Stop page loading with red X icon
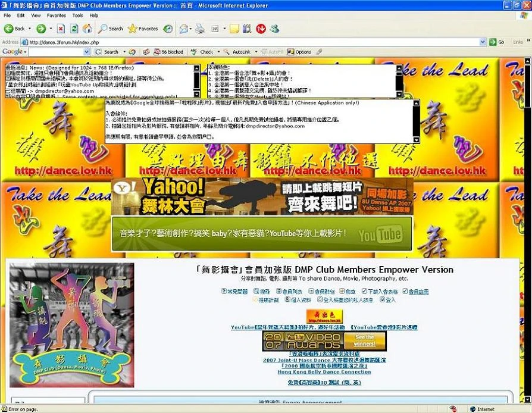This screenshot has height=413, width=532. pos(60,29)
